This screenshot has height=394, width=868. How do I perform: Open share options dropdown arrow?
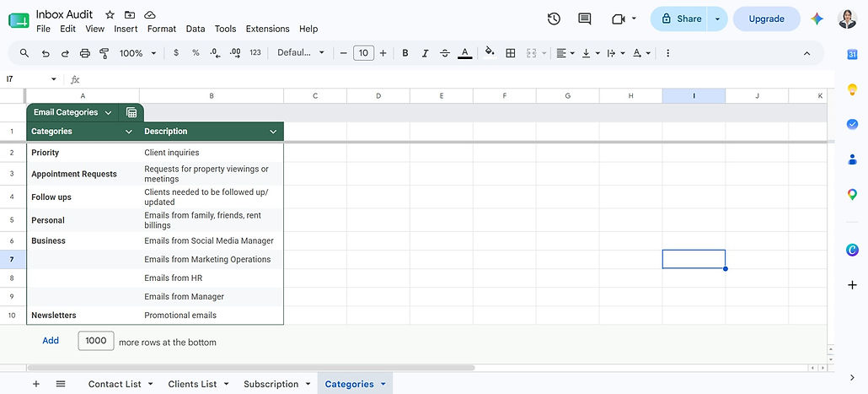718,19
